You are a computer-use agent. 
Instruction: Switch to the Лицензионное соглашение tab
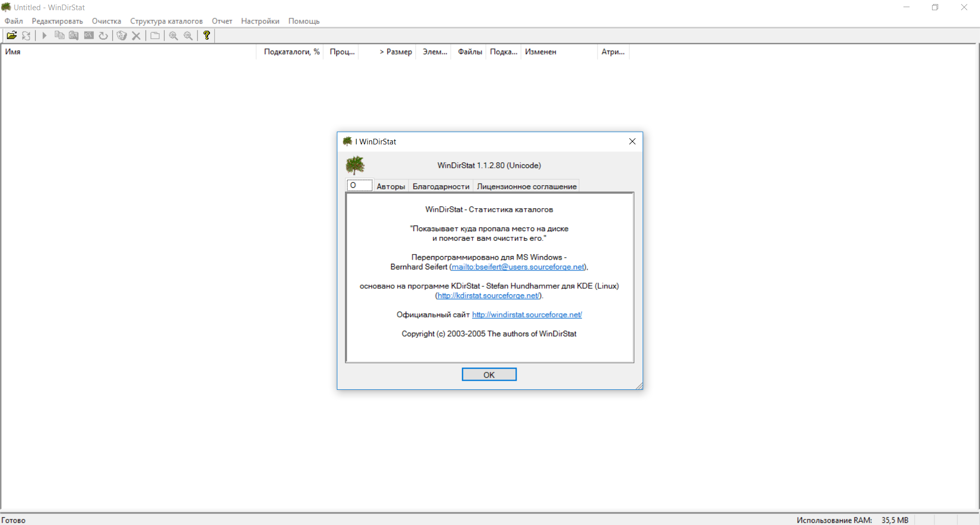pos(527,186)
